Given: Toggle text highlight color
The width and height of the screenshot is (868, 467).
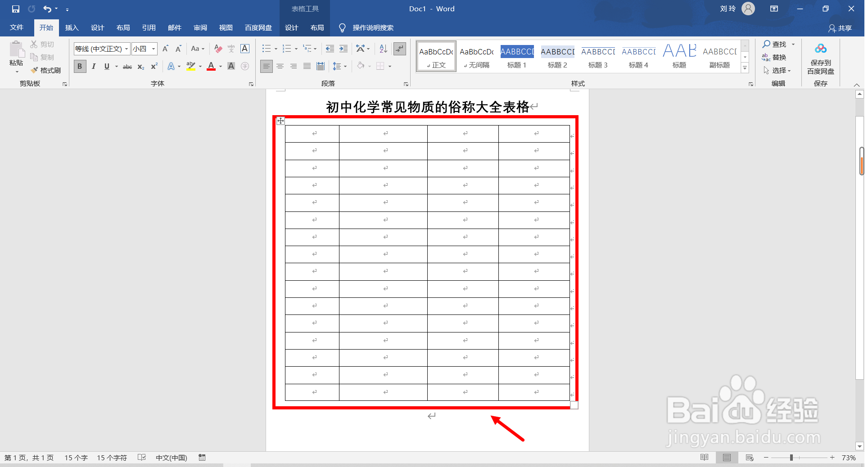Looking at the screenshot, I should [x=190, y=66].
